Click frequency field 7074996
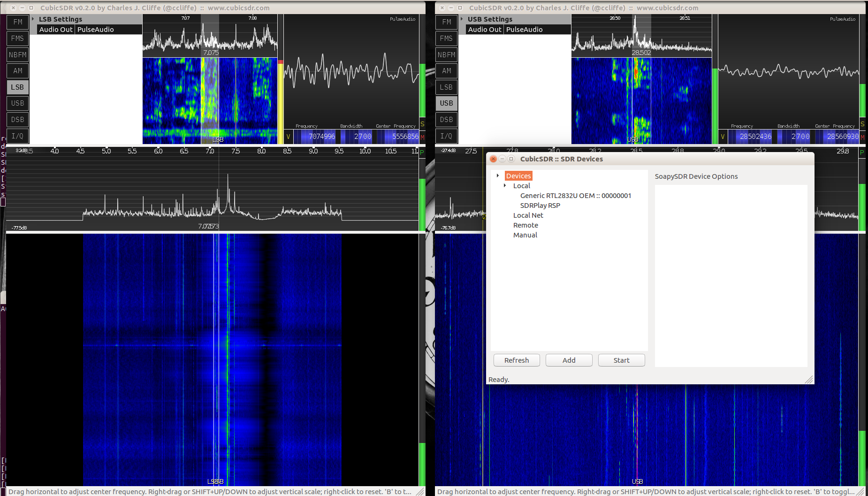 point(315,137)
